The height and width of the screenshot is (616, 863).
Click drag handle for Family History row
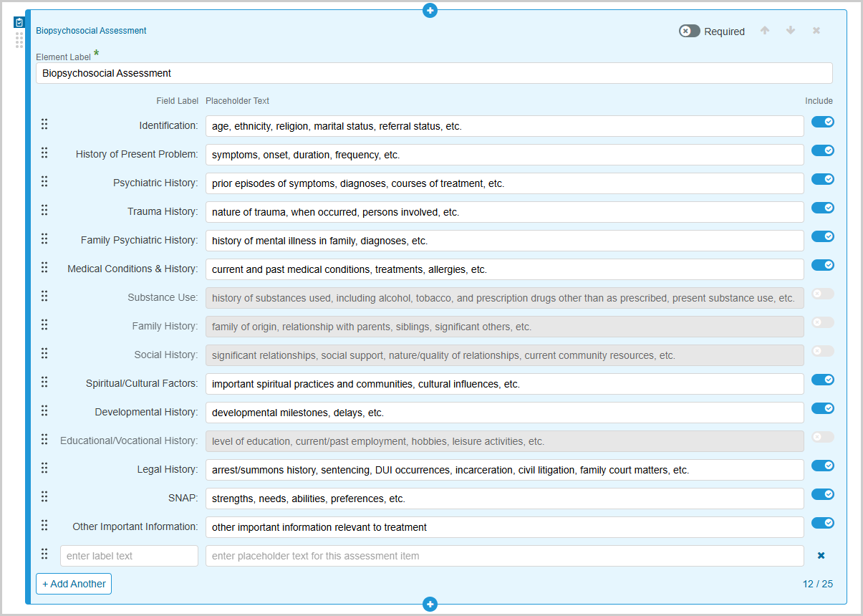(44, 324)
